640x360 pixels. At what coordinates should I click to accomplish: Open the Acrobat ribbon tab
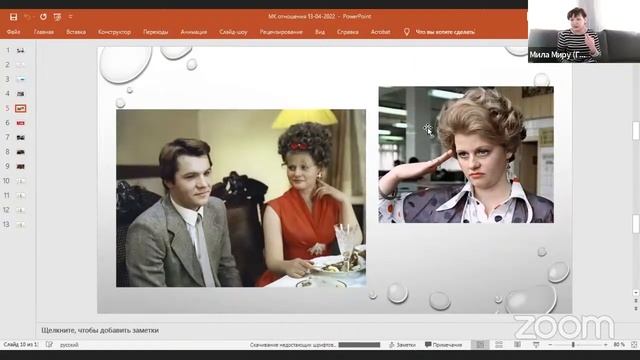tap(380, 32)
